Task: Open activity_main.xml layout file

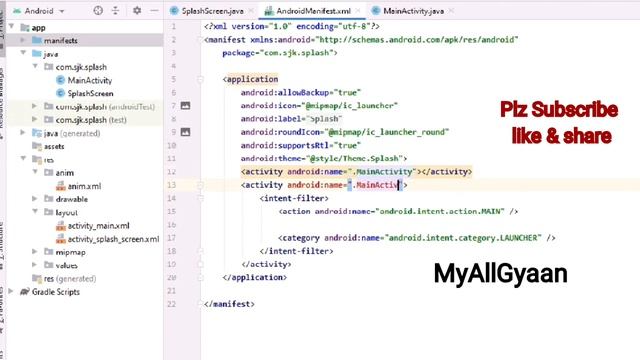Action: click(x=98, y=226)
